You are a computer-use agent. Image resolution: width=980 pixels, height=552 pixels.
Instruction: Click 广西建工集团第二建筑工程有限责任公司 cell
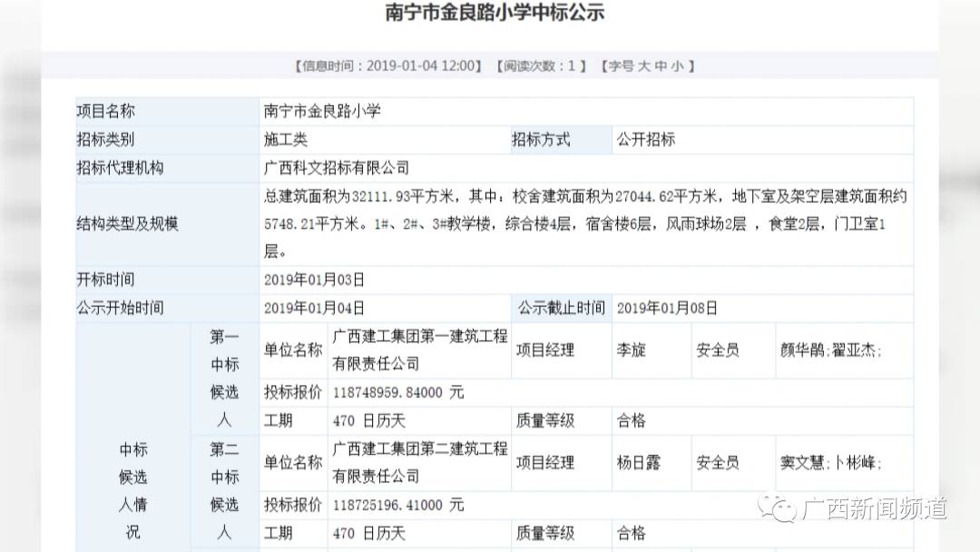coord(419,463)
